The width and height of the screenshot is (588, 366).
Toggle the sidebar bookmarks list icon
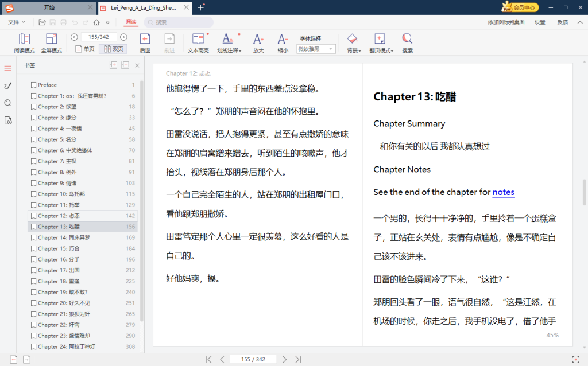tap(8, 68)
